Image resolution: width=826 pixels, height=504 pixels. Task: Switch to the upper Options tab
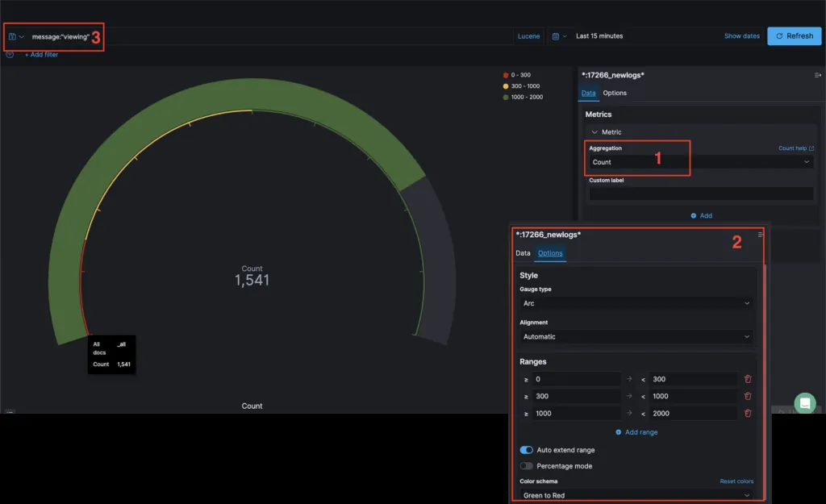tap(615, 93)
